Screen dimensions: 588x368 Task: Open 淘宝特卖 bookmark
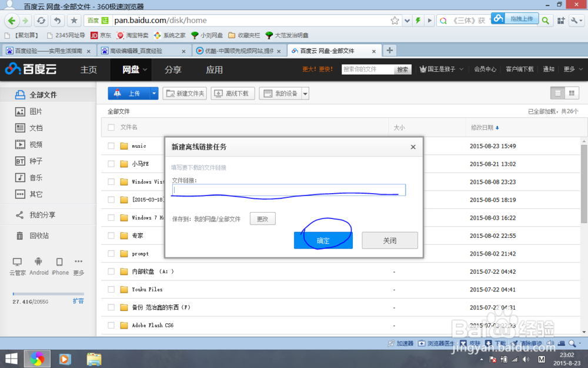(132, 35)
